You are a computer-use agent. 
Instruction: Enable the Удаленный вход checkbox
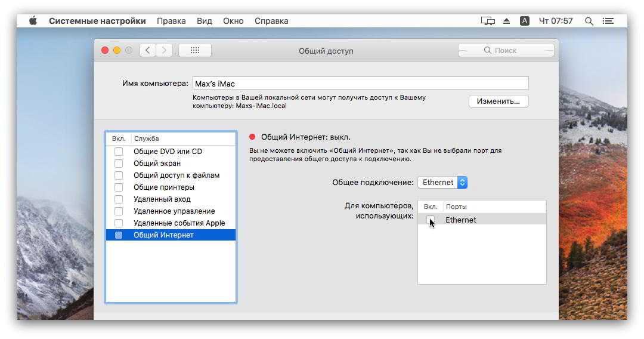pyautogui.click(x=119, y=199)
